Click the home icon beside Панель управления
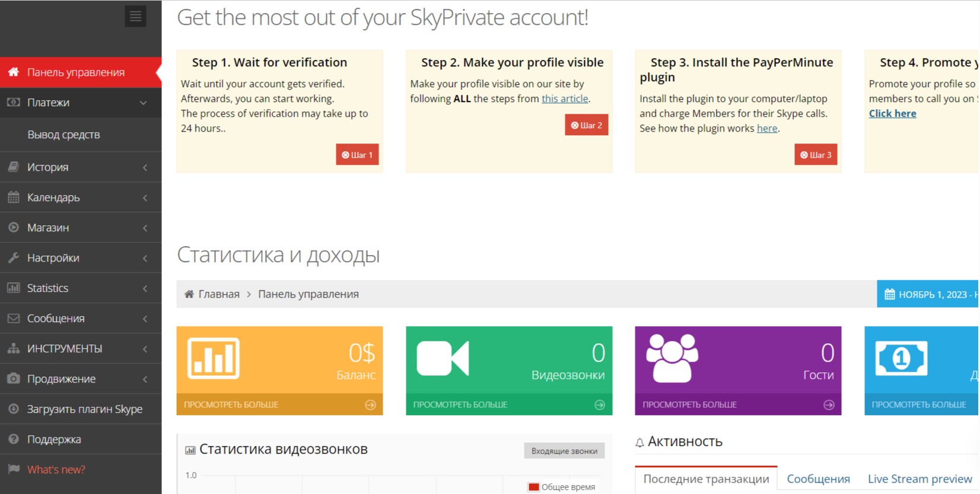The image size is (980, 494). point(14,72)
